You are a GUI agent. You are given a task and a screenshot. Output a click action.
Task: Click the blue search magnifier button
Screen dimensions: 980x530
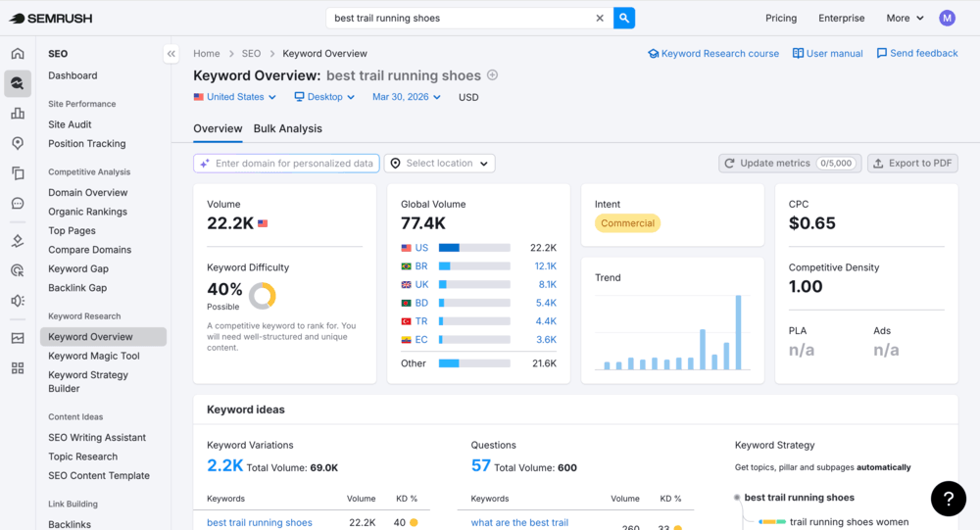click(623, 19)
